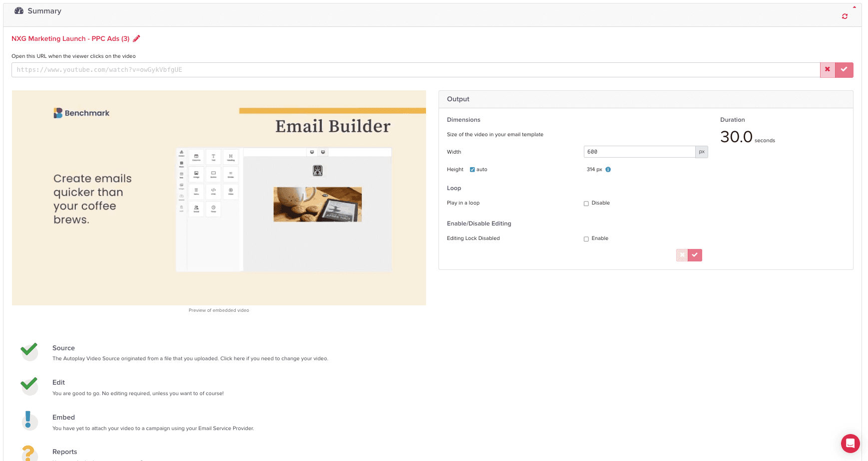Click 'Preview of embedded video' caption
The width and height of the screenshot is (868, 461).
click(x=219, y=310)
